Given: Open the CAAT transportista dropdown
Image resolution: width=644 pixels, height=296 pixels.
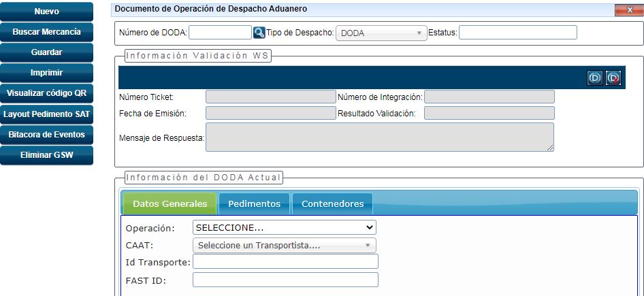Looking at the screenshot, I should click(x=285, y=245).
